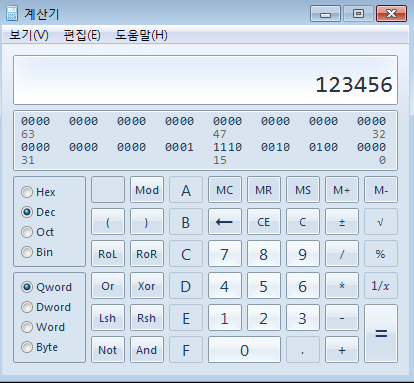The image size is (414, 383).
Task: Click the digit 7 button
Action: pyautogui.click(x=225, y=254)
